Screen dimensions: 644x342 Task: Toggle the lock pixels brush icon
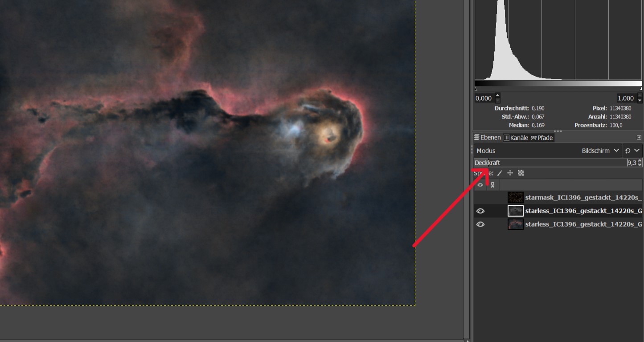coord(500,173)
